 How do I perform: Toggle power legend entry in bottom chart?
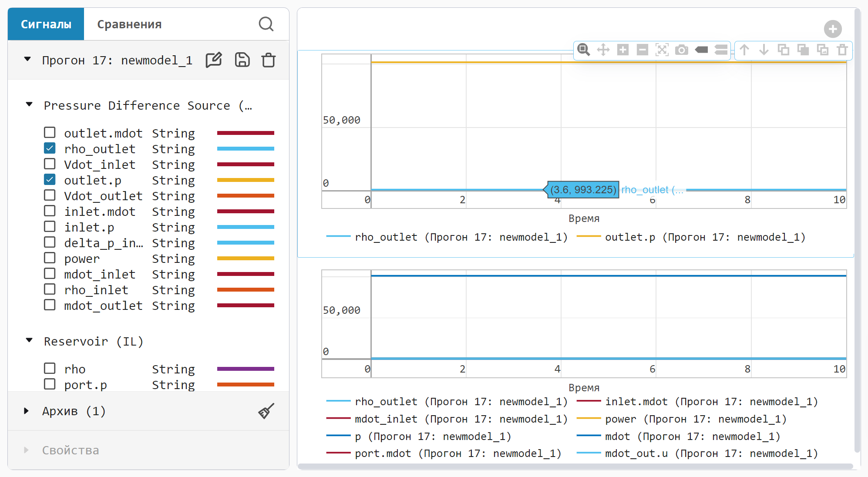point(681,419)
